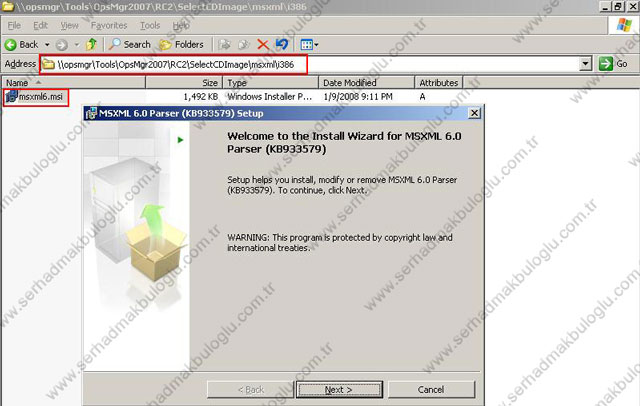Click the grayed Forward arrow icon

[61, 44]
